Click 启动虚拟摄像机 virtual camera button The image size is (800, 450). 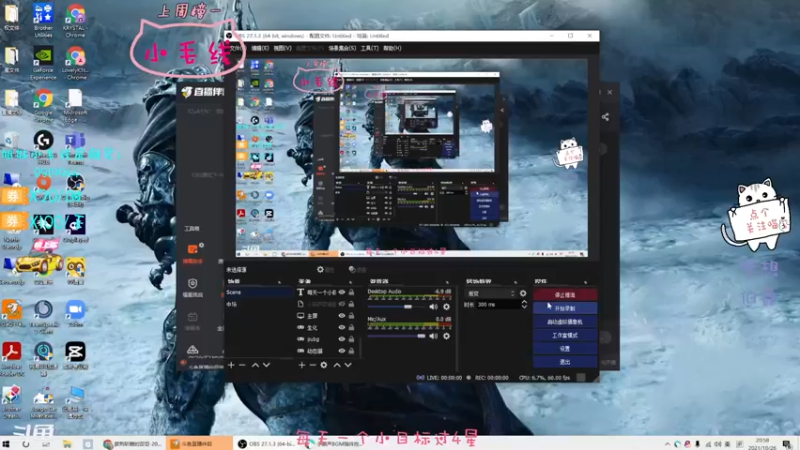pos(565,322)
